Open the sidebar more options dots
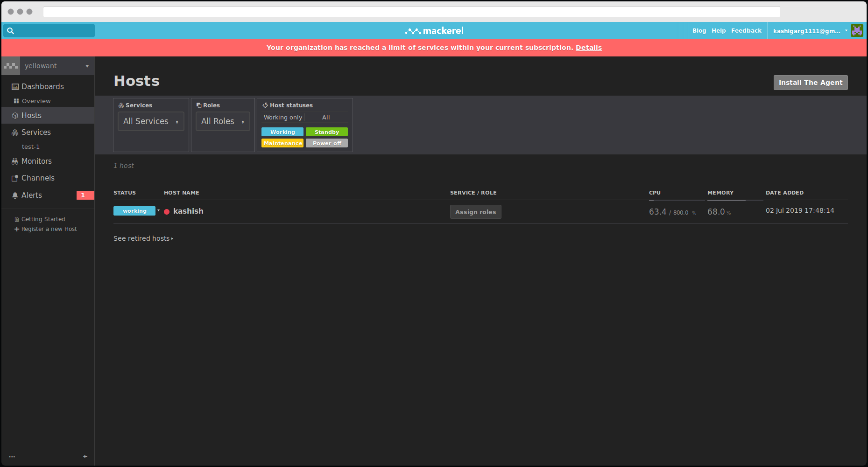Screen dimensions: 868x467 [12, 457]
